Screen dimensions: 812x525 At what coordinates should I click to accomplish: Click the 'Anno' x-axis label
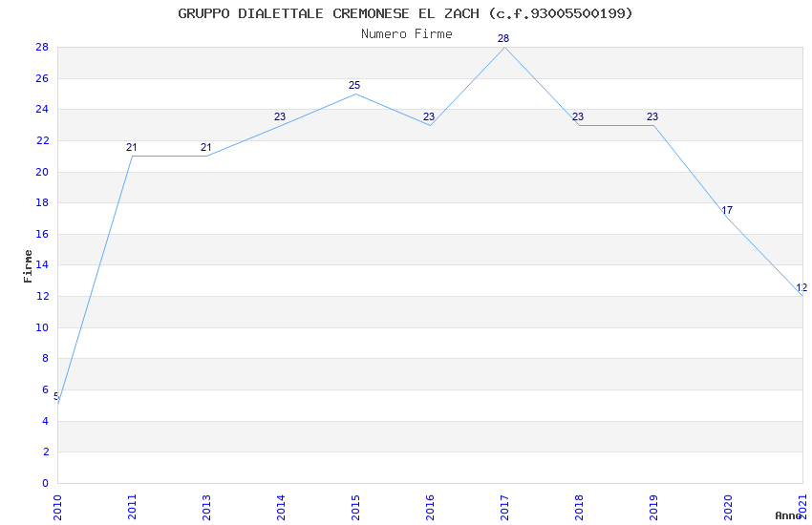[x=788, y=515]
